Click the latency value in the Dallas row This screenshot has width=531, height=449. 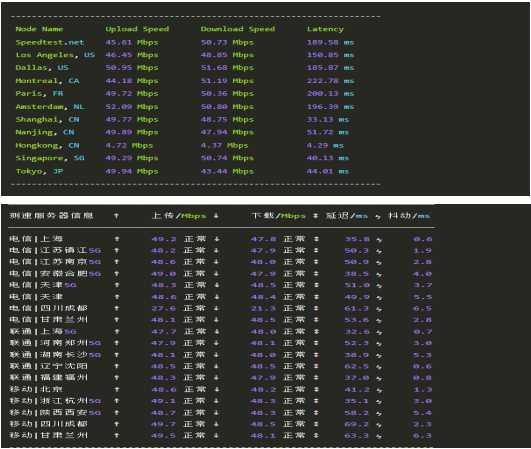[x=330, y=68]
